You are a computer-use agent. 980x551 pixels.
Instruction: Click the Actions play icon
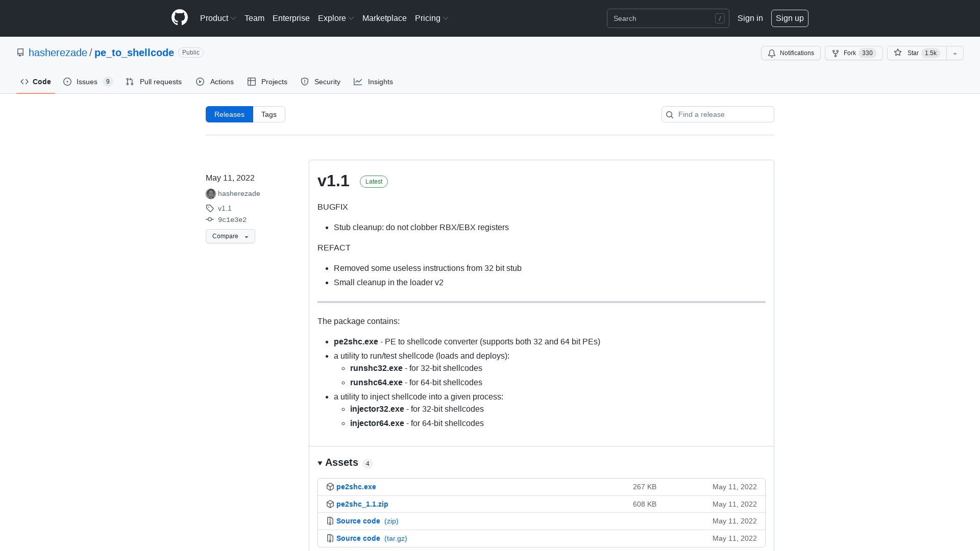pyautogui.click(x=200, y=82)
